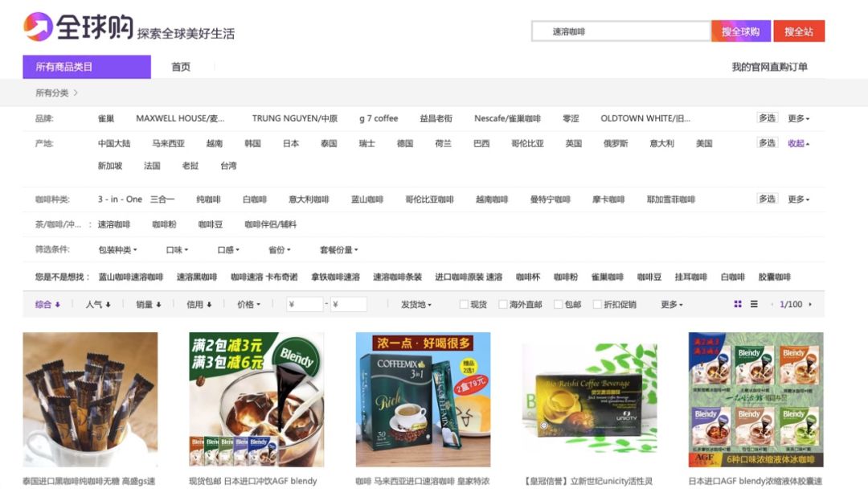Open the 包装种类 filter dropdown
Image resolution: width=868 pixels, height=489 pixels.
[117, 250]
